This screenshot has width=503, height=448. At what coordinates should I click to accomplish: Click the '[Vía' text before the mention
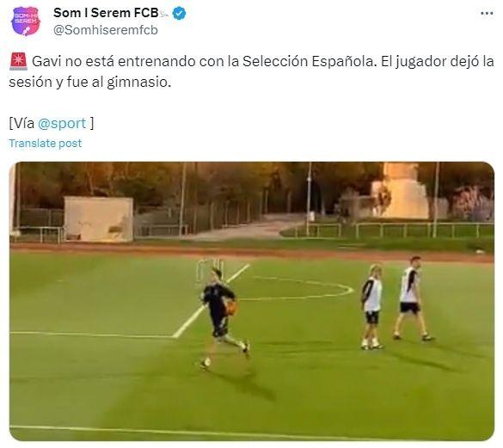tap(21, 123)
